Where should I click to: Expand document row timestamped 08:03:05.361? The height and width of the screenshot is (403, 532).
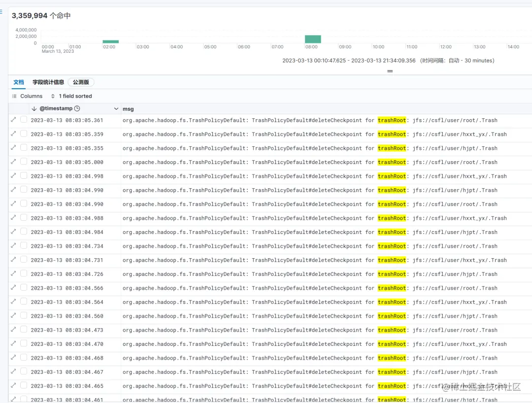(13, 119)
